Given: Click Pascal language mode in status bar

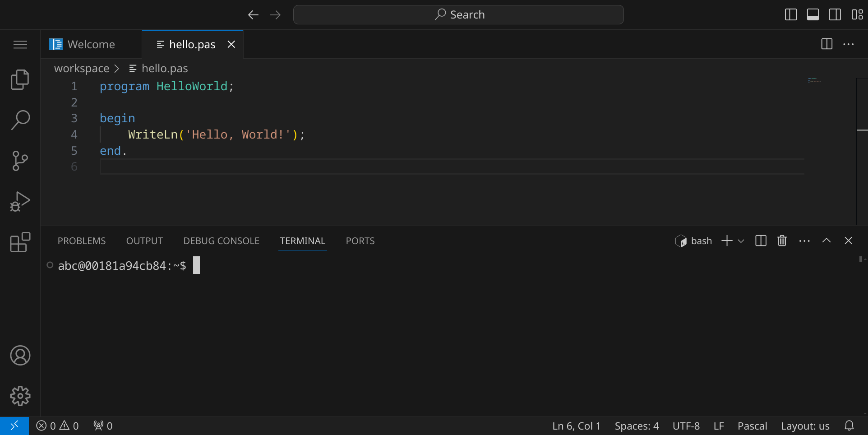Looking at the screenshot, I should coord(752,426).
